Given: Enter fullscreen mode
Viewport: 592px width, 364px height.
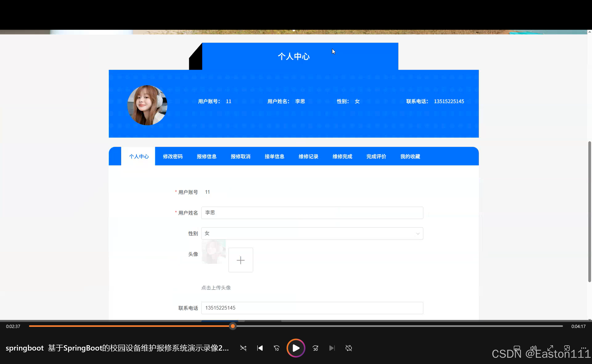Looking at the screenshot, I should 551,348.
